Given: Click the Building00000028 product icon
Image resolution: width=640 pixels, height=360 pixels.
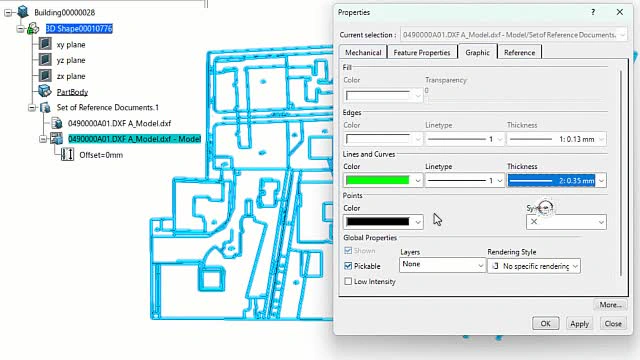Looking at the screenshot, I should coord(23,12).
